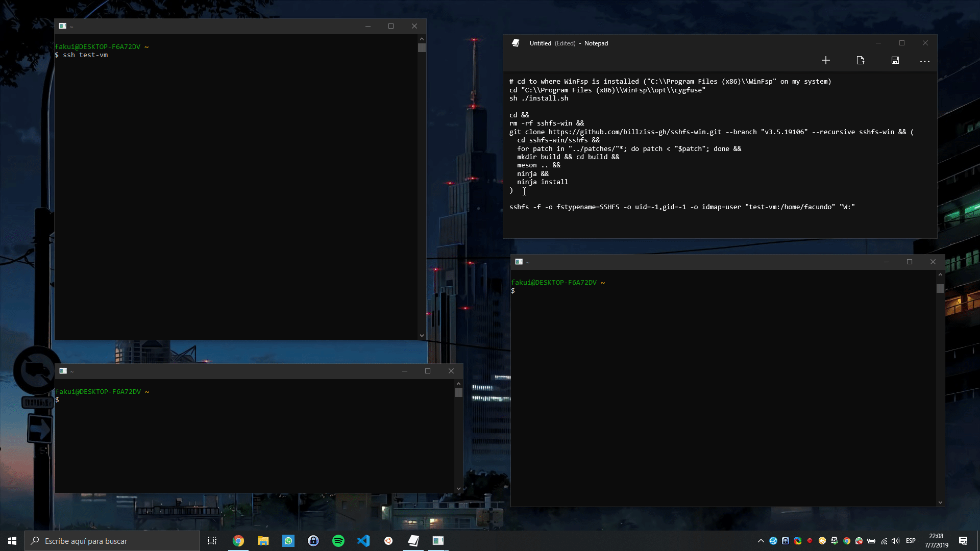The image size is (980, 551).
Task: Open the Ubuntu app from the taskbar
Action: (x=388, y=541)
